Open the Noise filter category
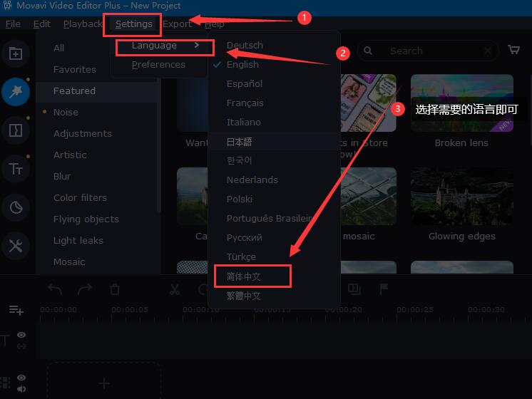Image resolution: width=532 pixels, height=399 pixels. 66,112
